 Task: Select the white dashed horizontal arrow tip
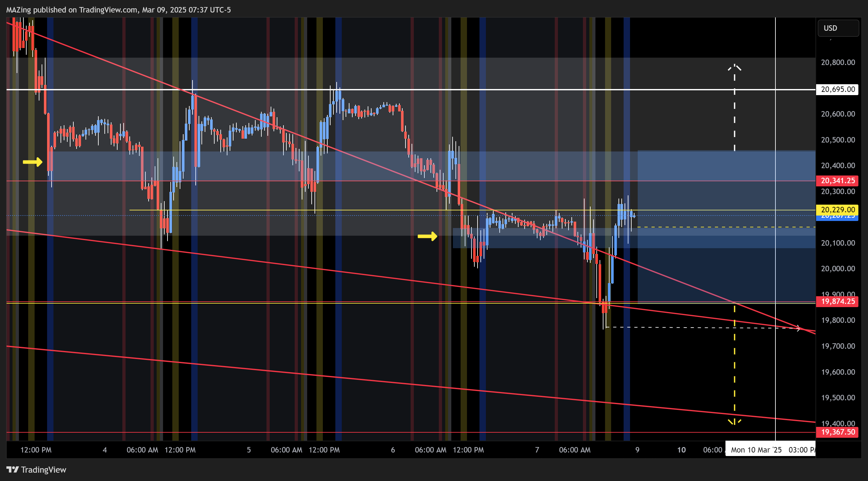(798, 328)
